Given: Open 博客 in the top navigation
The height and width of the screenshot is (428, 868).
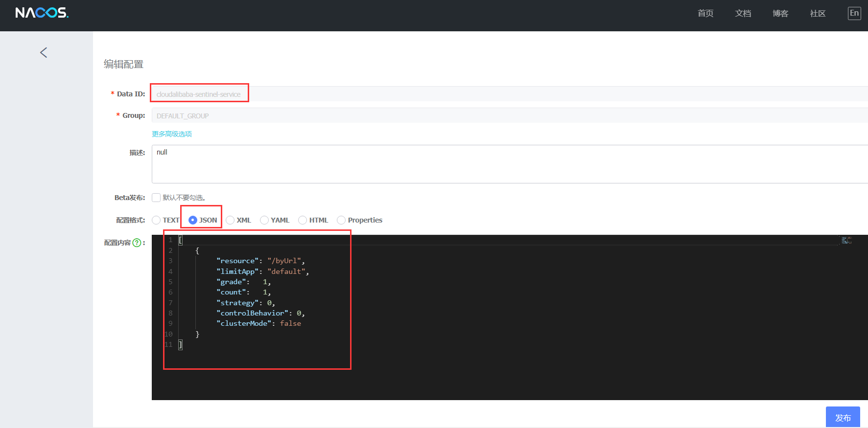Looking at the screenshot, I should [780, 13].
